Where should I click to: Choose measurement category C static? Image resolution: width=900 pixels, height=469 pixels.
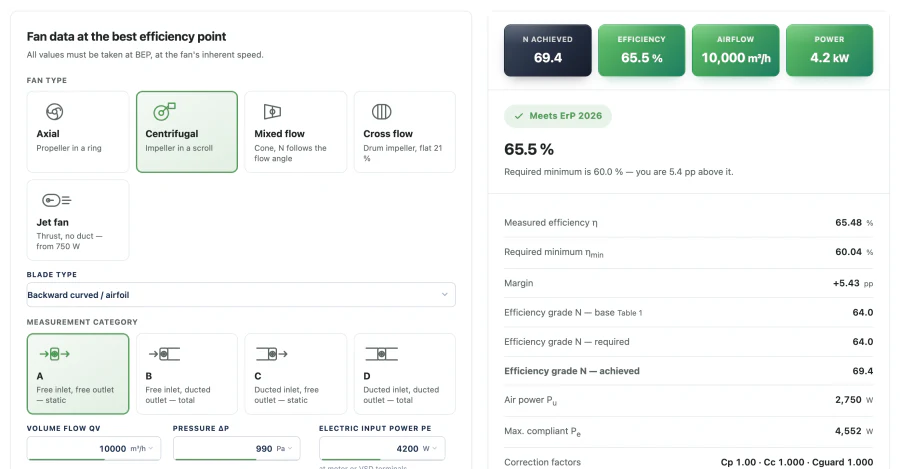coord(296,374)
